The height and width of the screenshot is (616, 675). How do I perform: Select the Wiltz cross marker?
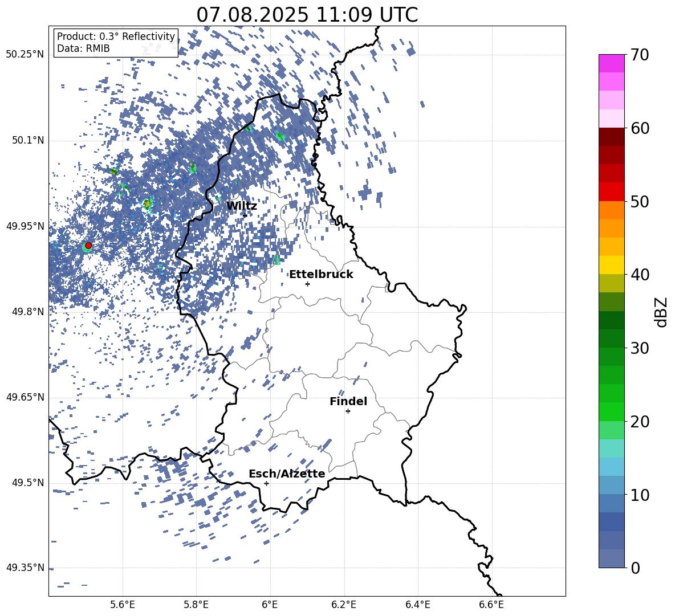[245, 215]
